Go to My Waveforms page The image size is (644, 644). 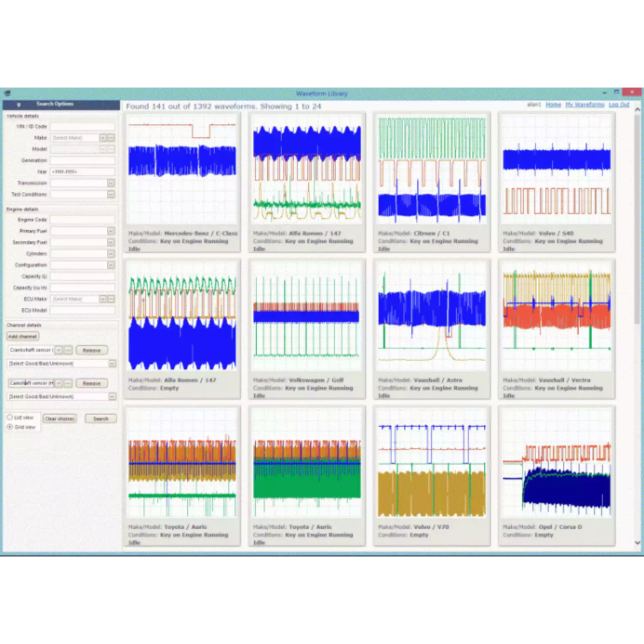[584, 105]
